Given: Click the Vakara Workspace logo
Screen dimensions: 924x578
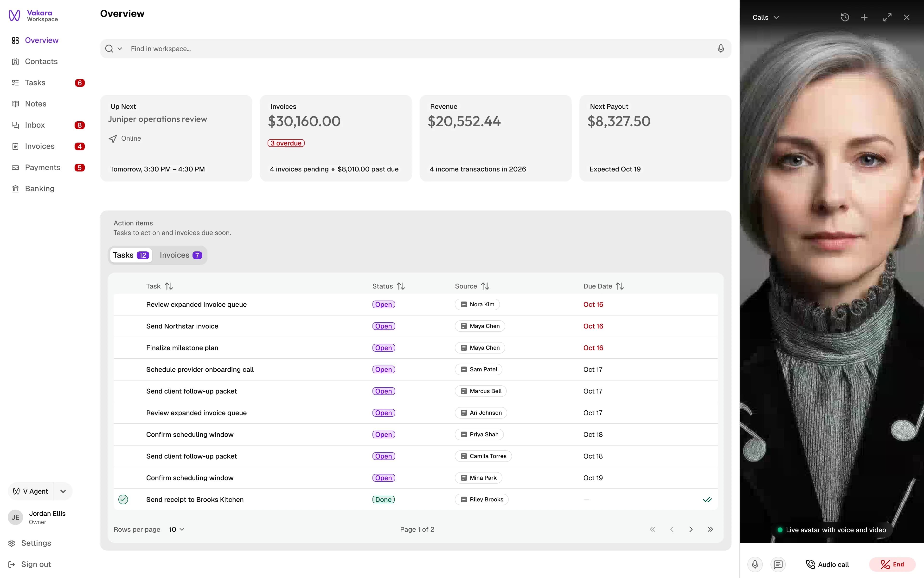Looking at the screenshot, I should click(33, 16).
